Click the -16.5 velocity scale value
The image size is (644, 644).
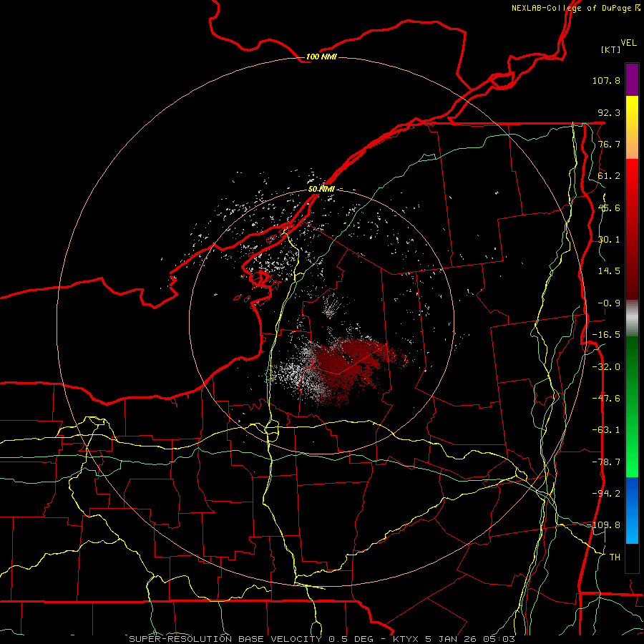pyautogui.click(x=606, y=335)
